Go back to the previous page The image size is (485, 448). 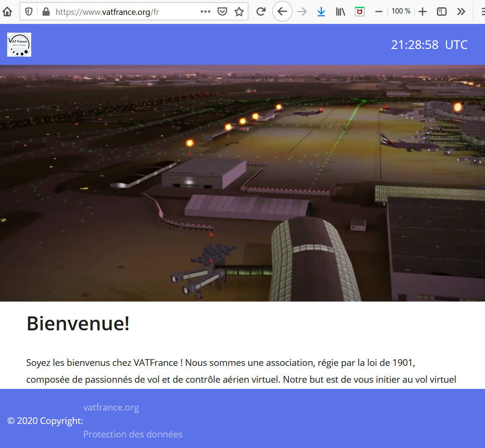(x=282, y=12)
